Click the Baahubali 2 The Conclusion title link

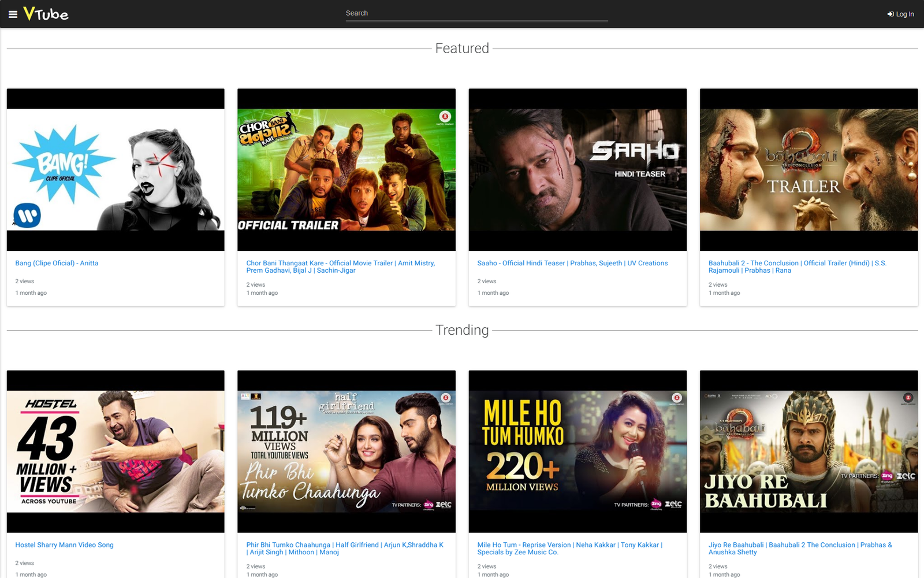click(x=798, y=266)
